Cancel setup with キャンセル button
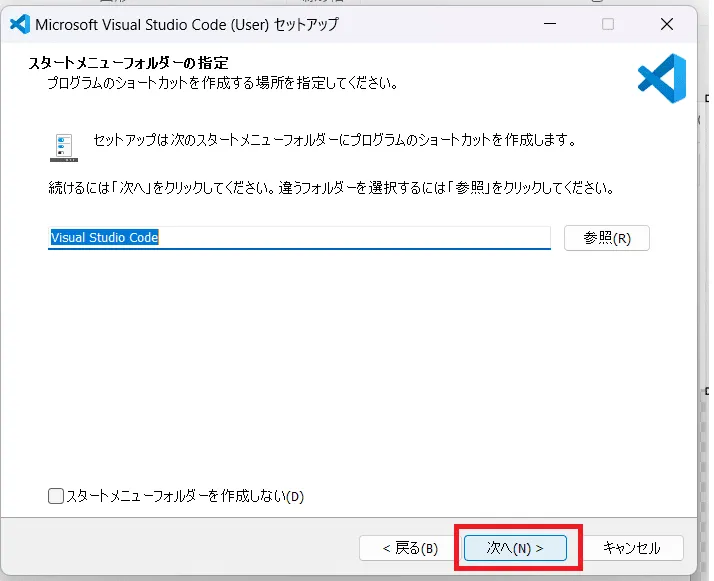This screenshot has height=581, width=714. pyautogui.click(x=632, y=548)
